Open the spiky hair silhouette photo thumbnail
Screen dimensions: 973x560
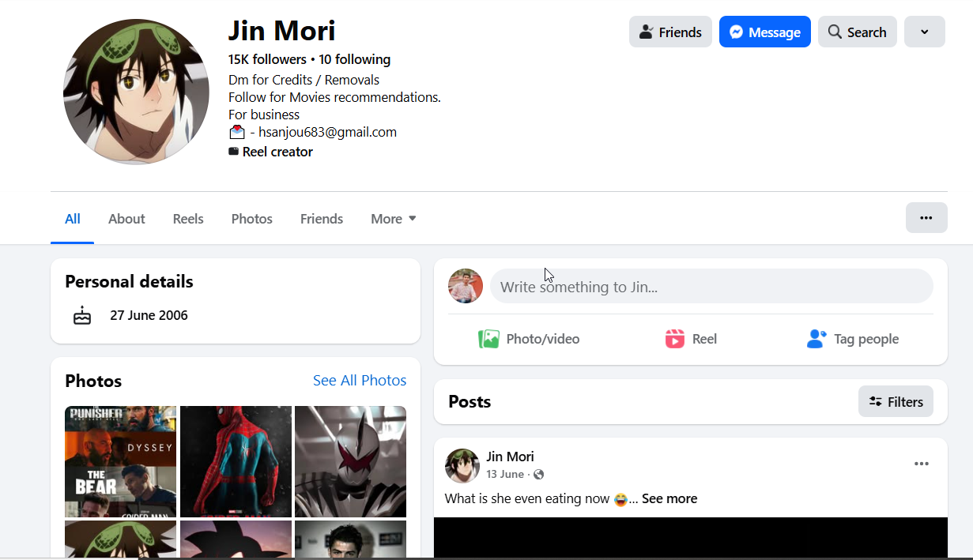pyautogui.click(x=236, y=539)
